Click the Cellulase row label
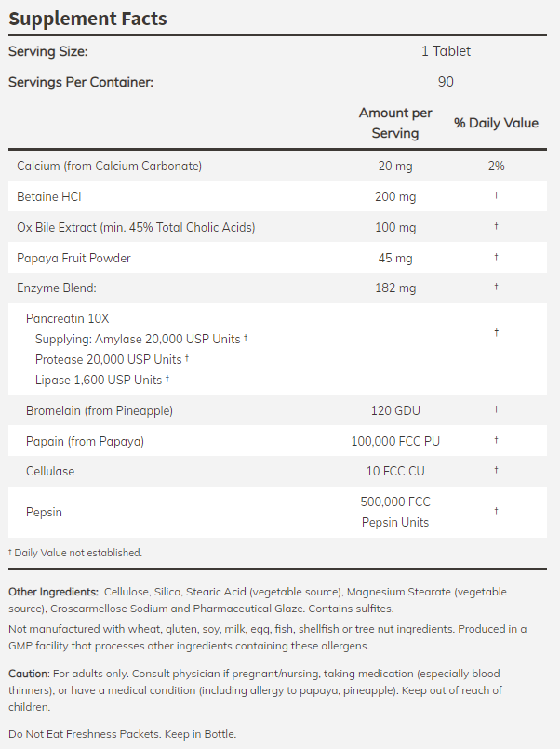The width and height of the screenshot is (560, 749). 50,471
